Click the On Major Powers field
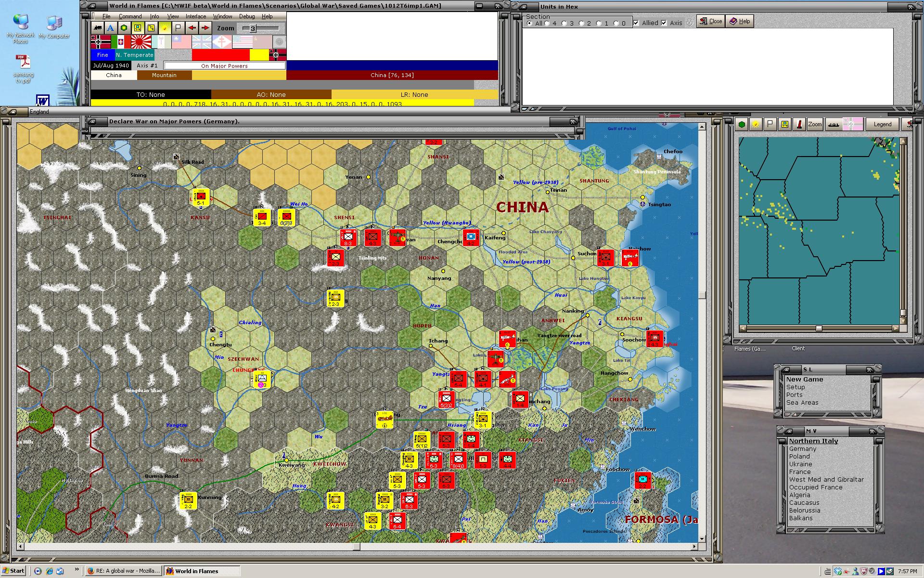The height and width of the screenshot is (578, 924). 224,66
